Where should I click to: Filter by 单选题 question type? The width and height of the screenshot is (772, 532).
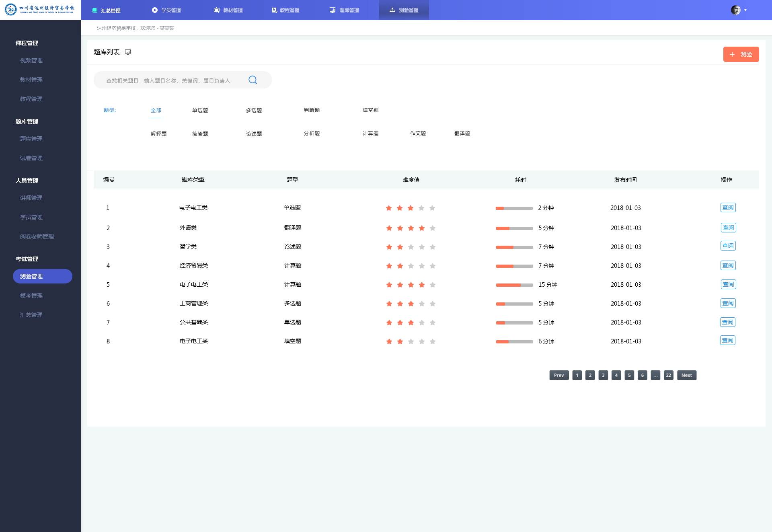pyautogui.click(x=200, y=110)
